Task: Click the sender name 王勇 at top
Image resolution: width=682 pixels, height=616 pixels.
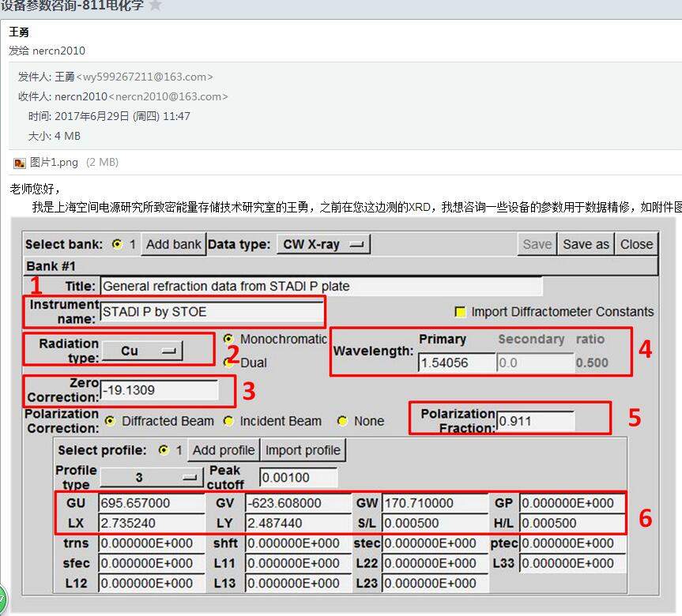Action: (x=19, y=32)
